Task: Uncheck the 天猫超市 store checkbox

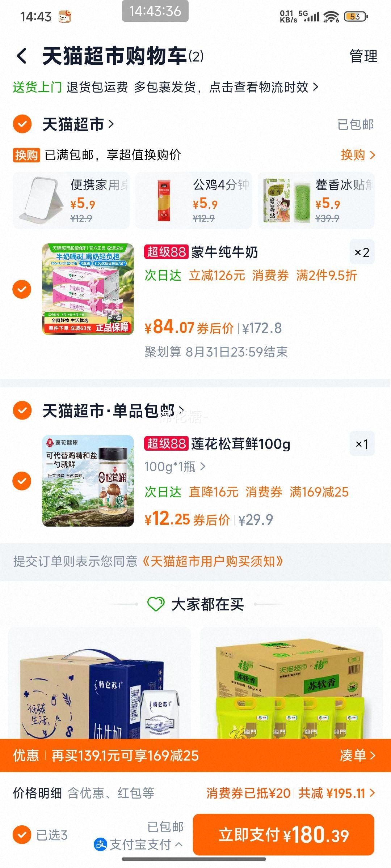Action: pyautogui.click(x=22, y=124)
